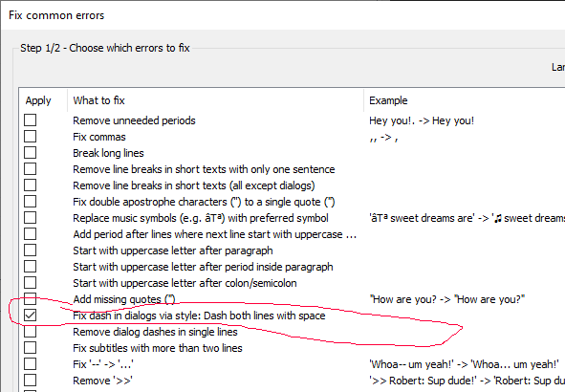
Task: Tick the Fix commas checkbox
Action: click(x=31, y=136)
